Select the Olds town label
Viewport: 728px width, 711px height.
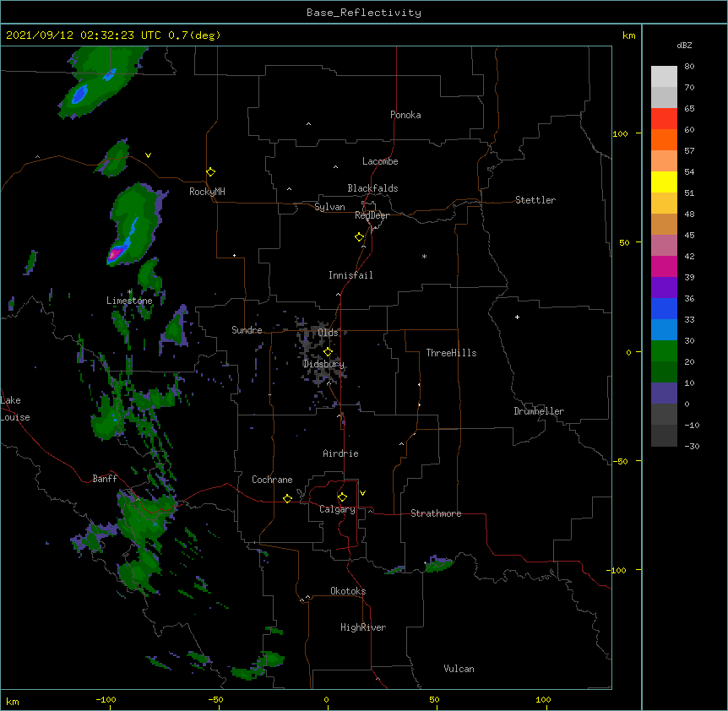click(x=328, y=333)
